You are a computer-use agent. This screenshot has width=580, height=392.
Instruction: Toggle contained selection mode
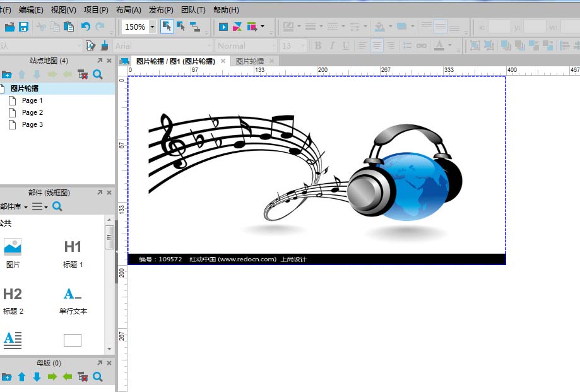[x=181, y=27]
